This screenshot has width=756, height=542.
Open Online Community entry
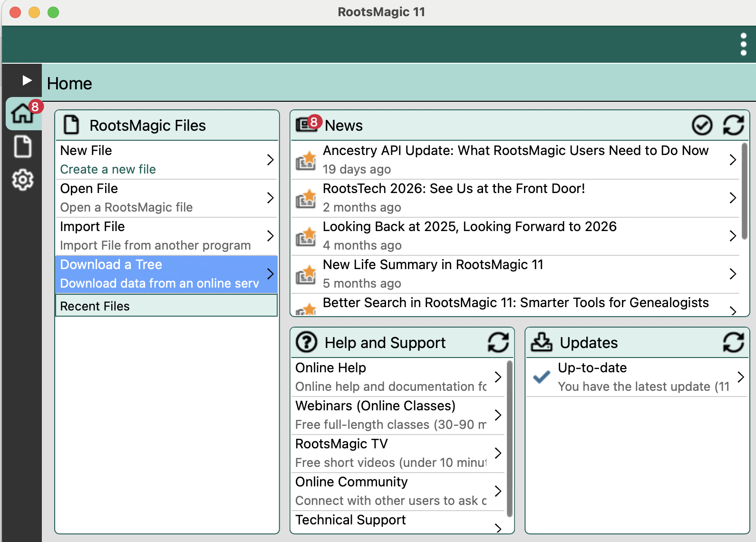[x=398, y=491]
